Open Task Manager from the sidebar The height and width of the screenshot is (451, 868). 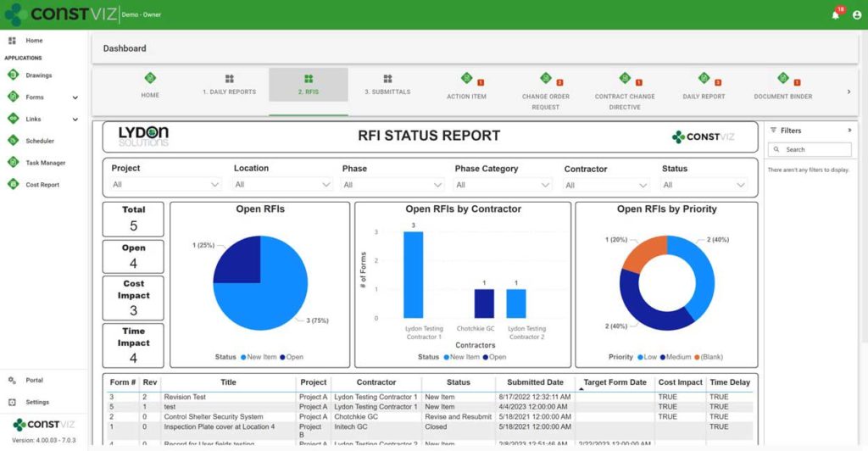click(x=14, y=163)
